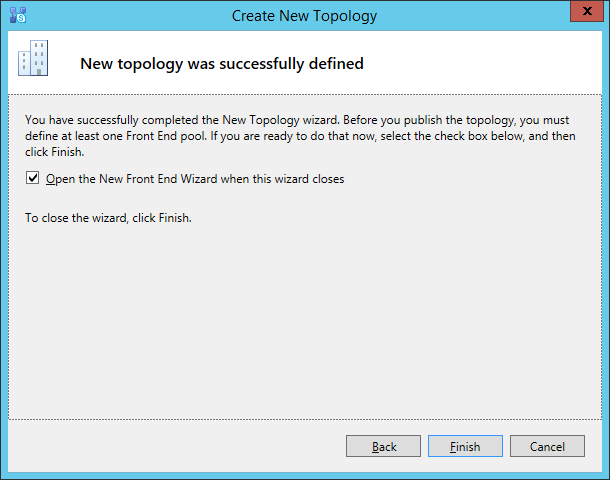Click the office buildings icon in header
This screenshot has width=610, height=480.
[33, 58]
